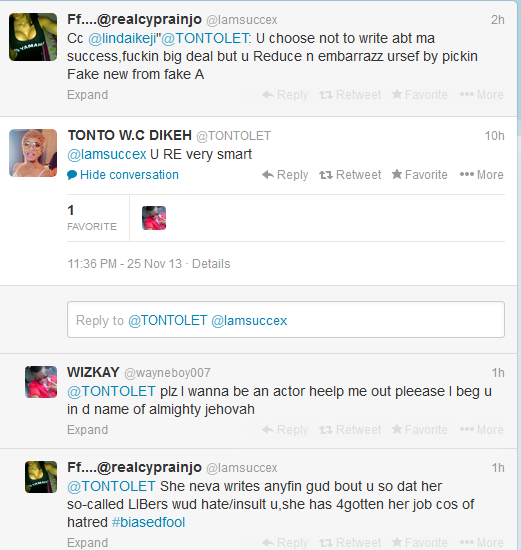Reply to TONTO W.C DIKEH's tweet
521x550 pixels.
(x=285, y=175)
